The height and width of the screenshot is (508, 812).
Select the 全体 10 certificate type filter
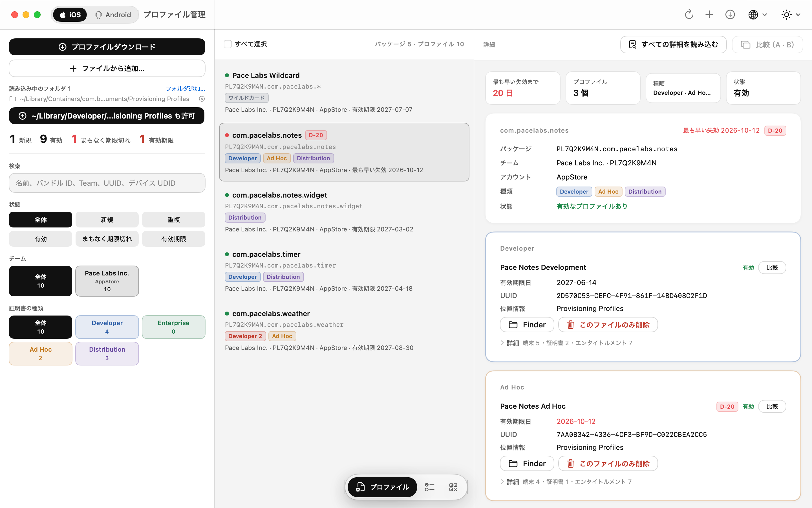pyautogui.click(x=41, y=327)
